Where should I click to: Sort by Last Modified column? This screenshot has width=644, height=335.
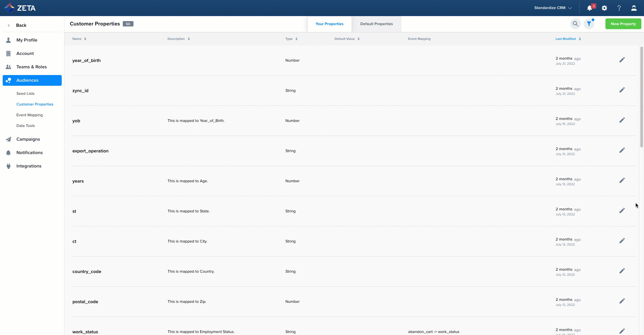tap(568, 39)
